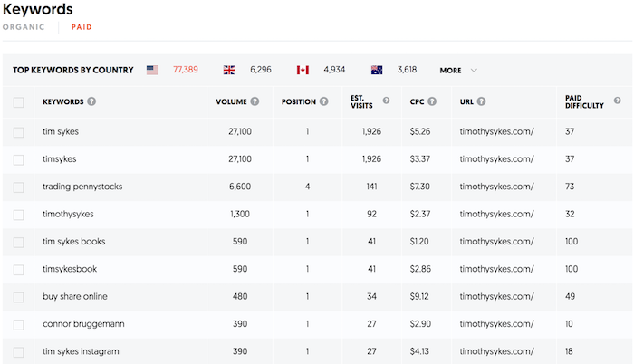634x364 pixels.
Task: Check the box for 'timsykes' row
Action: 19,159
